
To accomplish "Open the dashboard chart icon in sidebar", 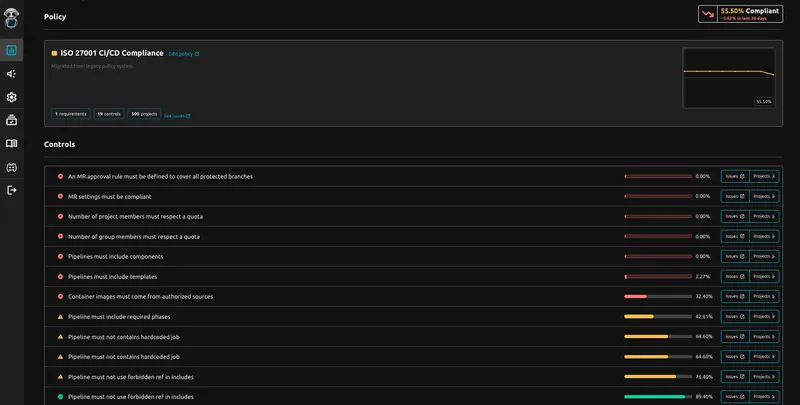I will [12, 50].
